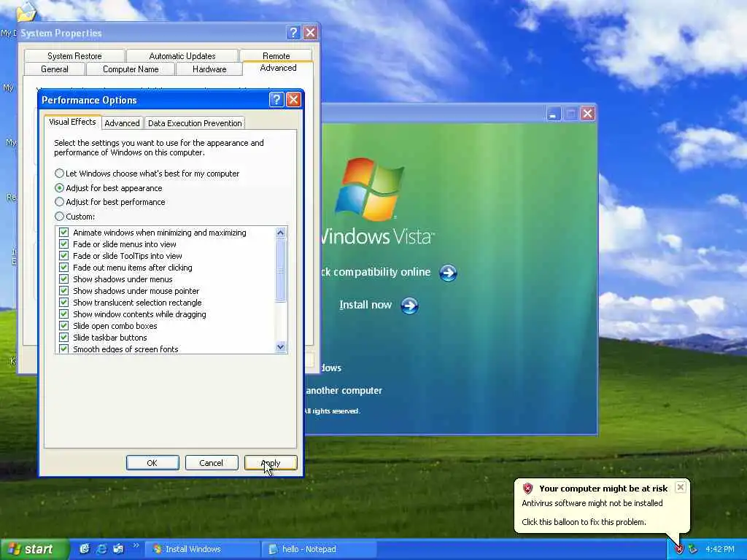Select Adjust for best performance option
This screenshot has width=747, height=560.
(110, 202)
